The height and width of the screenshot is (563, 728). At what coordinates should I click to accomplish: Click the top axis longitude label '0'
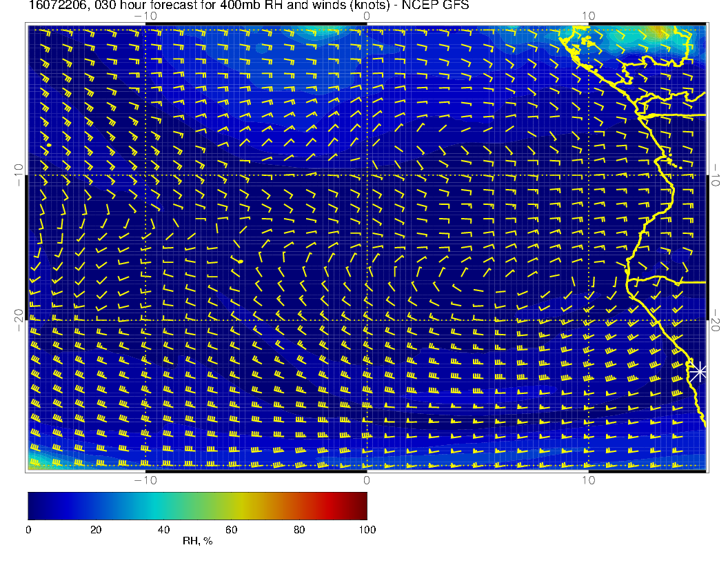coord(367,17)
